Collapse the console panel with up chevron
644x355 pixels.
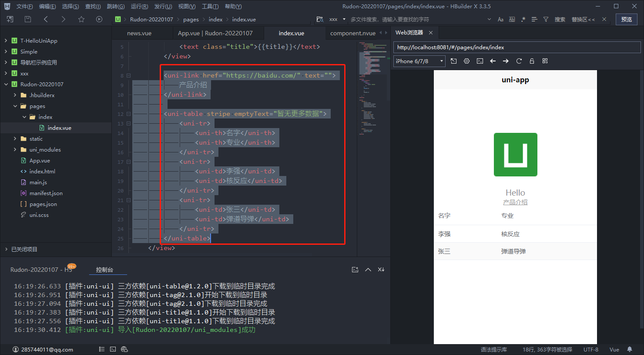(x=368, y=270)
